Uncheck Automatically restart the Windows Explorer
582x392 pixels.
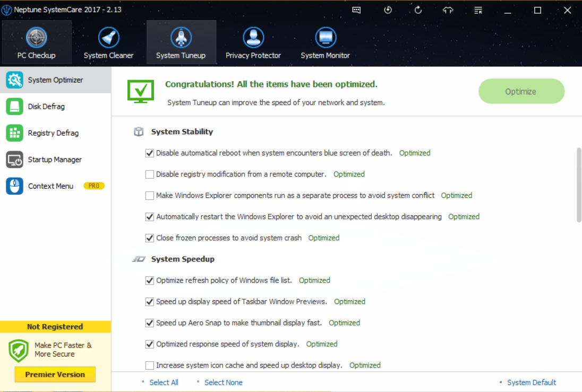pos(150,216)
